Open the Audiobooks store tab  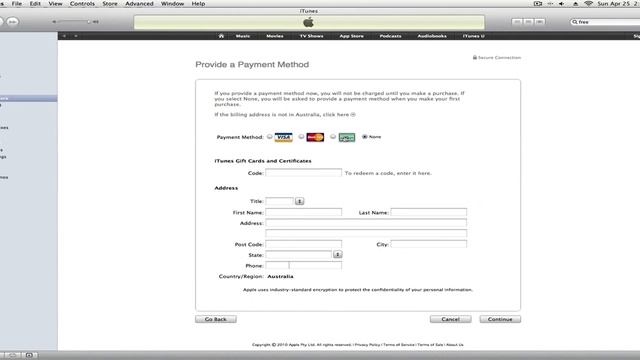(x=432, y=36)
